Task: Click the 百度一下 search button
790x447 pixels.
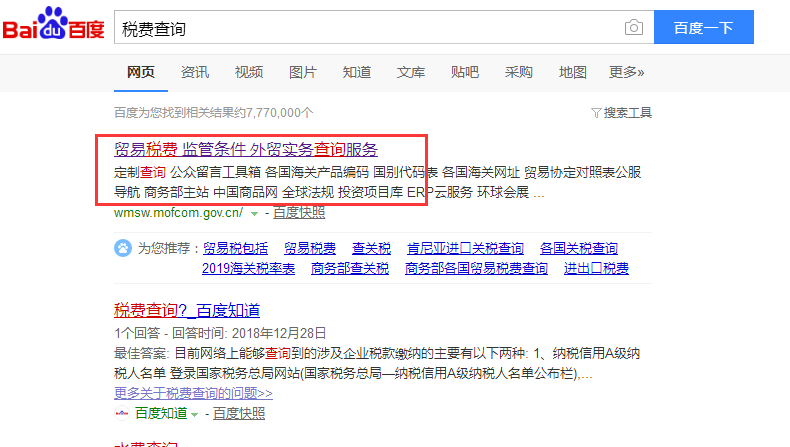Action: (x=704, y=27)
